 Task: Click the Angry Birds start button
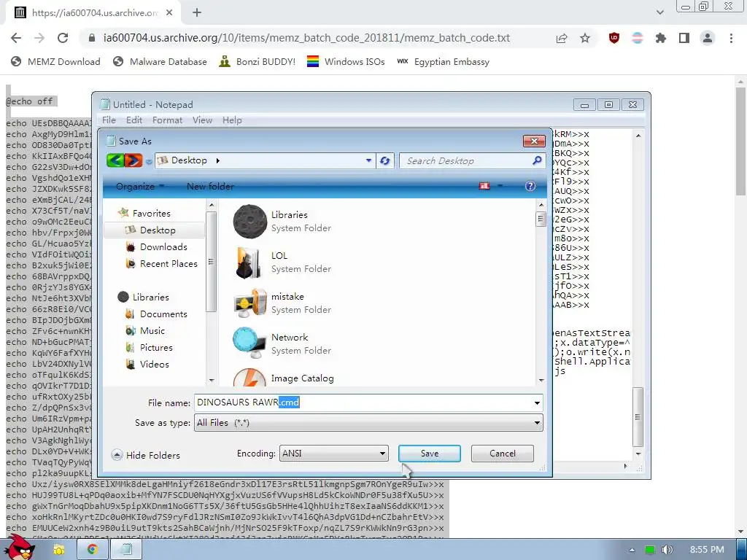[x=19, y=548]
